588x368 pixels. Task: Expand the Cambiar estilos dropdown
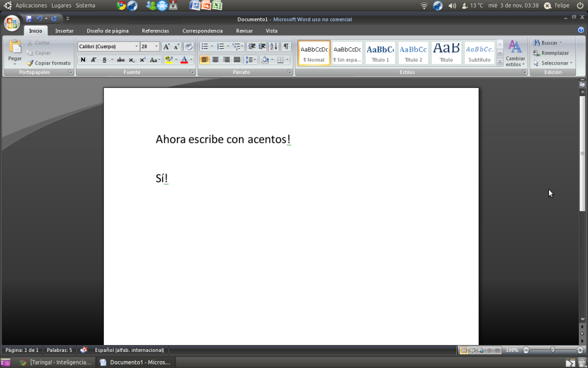pyautogui.click(x=515, y=55)
